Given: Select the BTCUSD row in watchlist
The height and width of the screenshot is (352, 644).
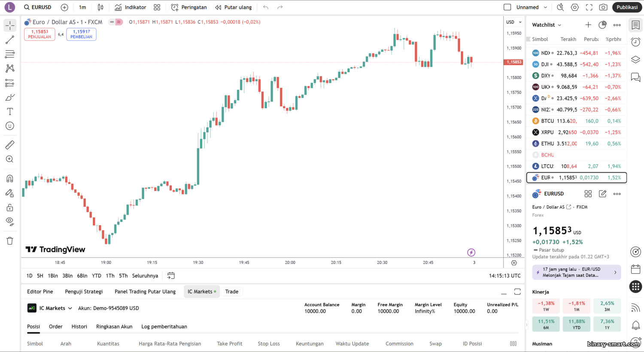Looking at the screenshot, I should (x=576, y=121).
